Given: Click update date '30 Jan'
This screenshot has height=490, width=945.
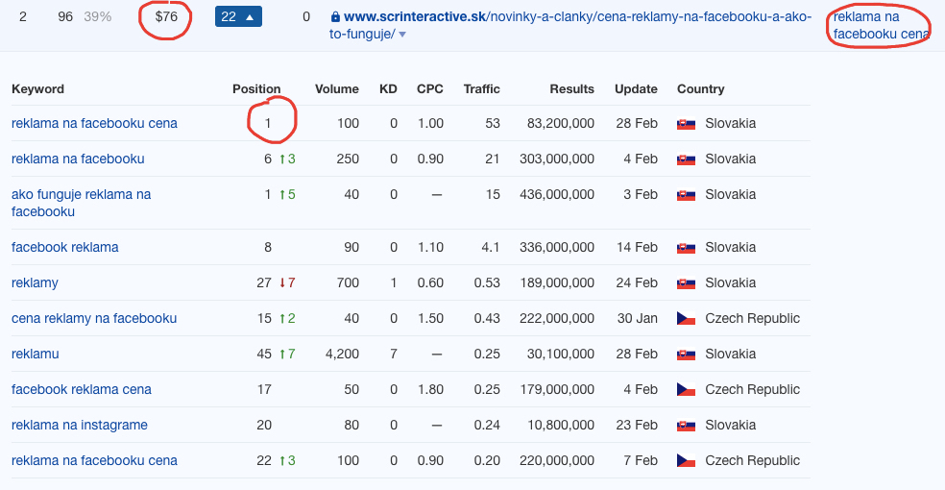Looking at the screenshot, I should [637, 319].
